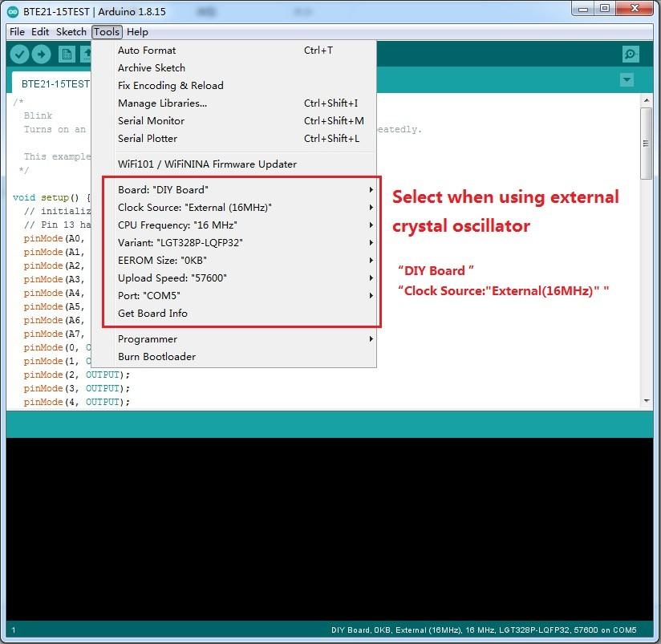Click the New sketch toolbar icon
The image size is (661, 644).
coord(67,54)
